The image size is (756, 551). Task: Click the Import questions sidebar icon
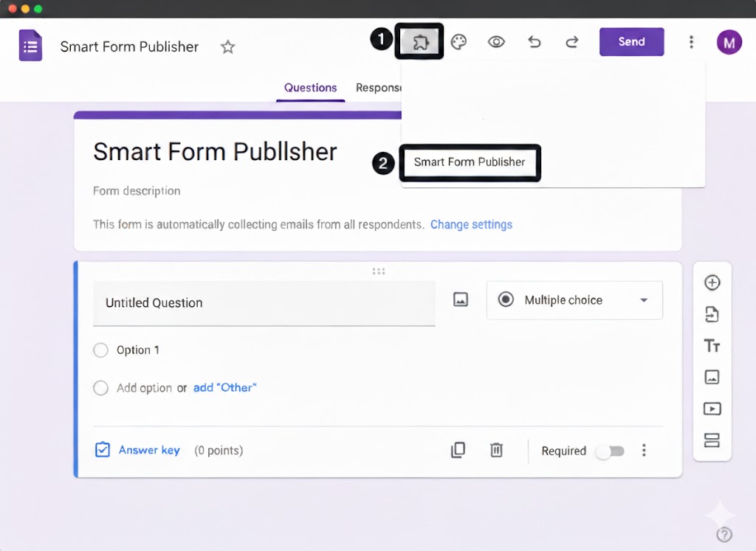pos(712,313)
